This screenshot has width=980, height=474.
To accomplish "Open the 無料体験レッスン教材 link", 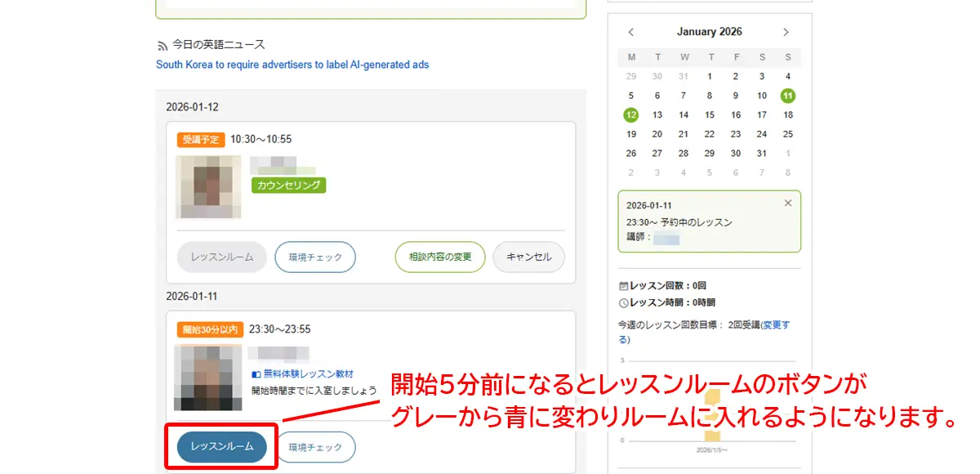I will 308,373.
